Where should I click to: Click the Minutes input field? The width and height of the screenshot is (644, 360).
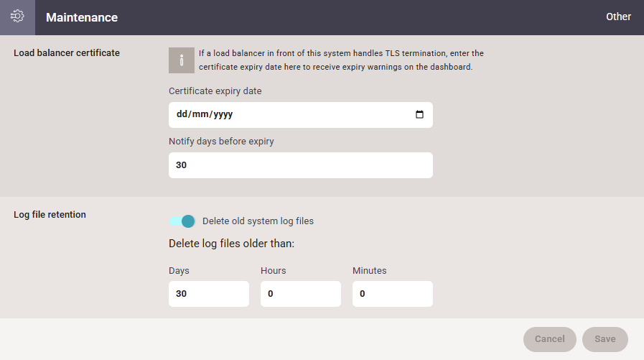pos(393,294)
